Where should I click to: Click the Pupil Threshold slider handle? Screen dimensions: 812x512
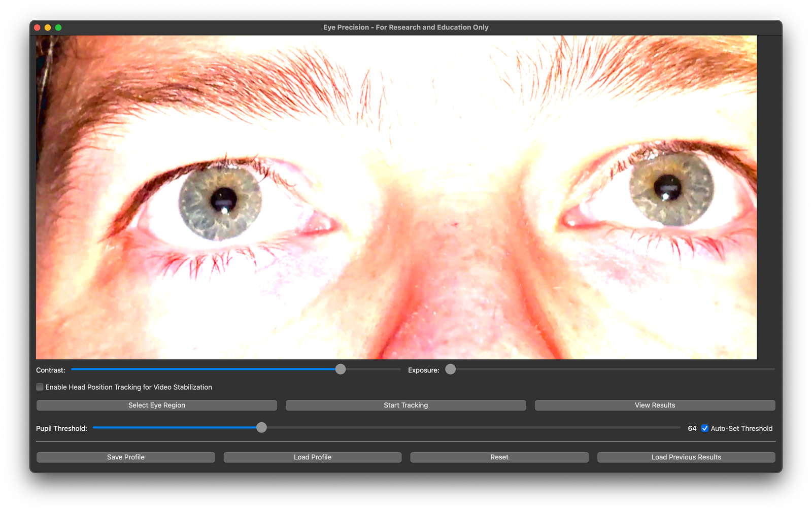tap(261, 428)
